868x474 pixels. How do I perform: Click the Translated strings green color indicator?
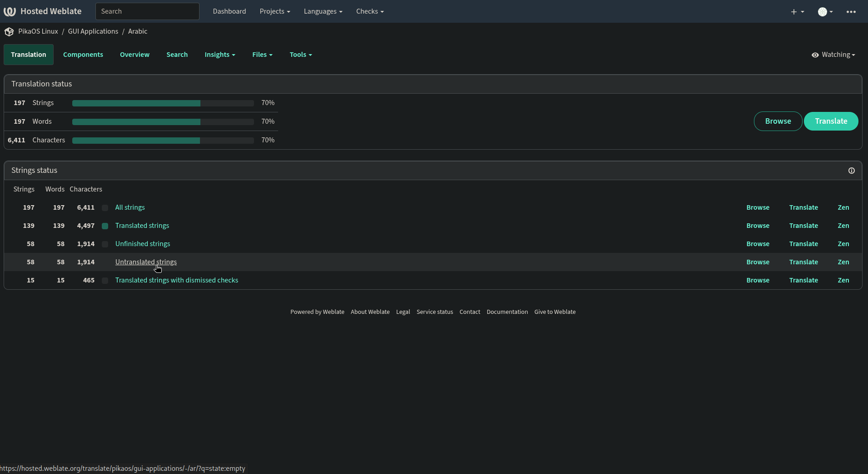(x=105, y=226)
